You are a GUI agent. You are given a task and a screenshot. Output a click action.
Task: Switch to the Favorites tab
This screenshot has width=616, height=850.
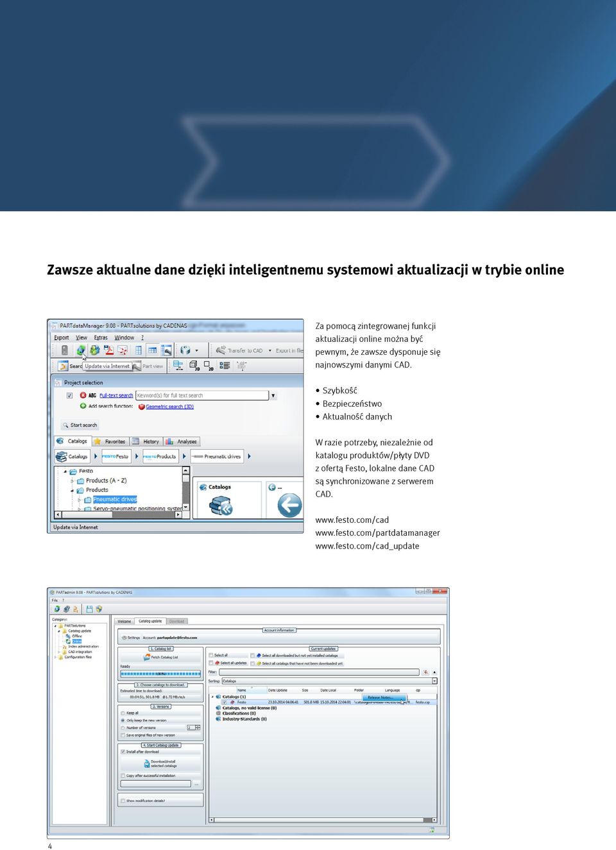(x=111, y=441)
